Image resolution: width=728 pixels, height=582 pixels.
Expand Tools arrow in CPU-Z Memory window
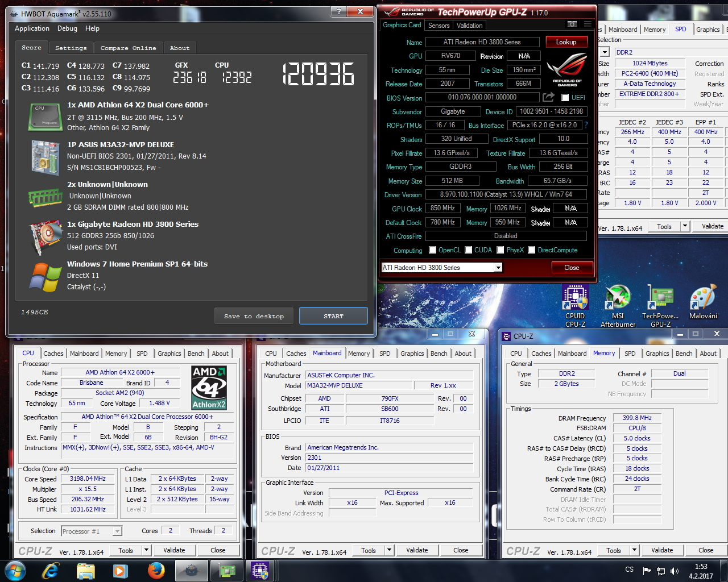pyautogui.click(x=634, y=550)
